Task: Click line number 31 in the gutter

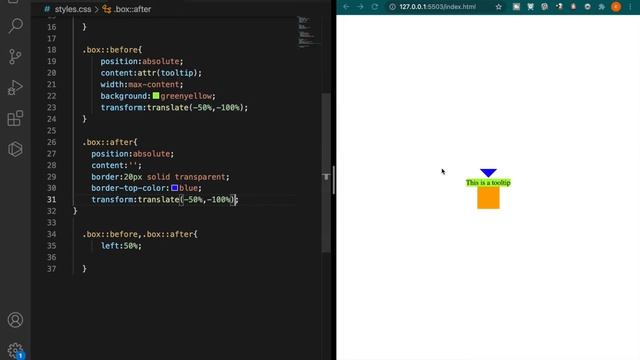Action: tap(51, 200)
